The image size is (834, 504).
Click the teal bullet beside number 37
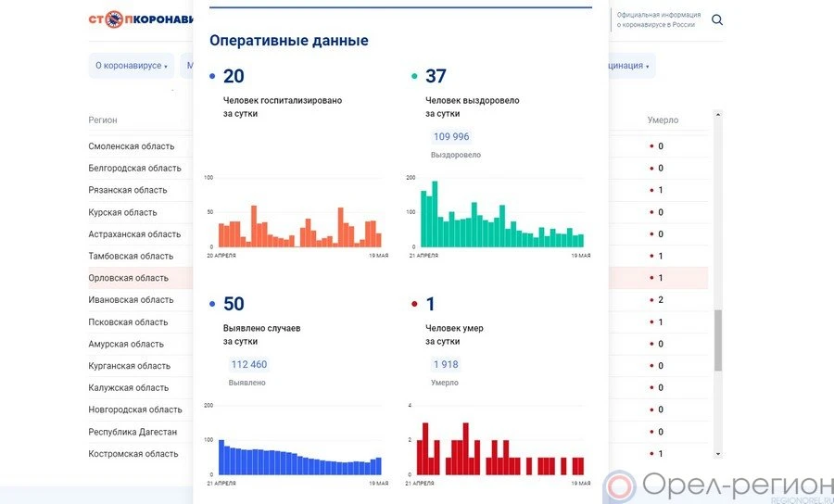point(414,77)
